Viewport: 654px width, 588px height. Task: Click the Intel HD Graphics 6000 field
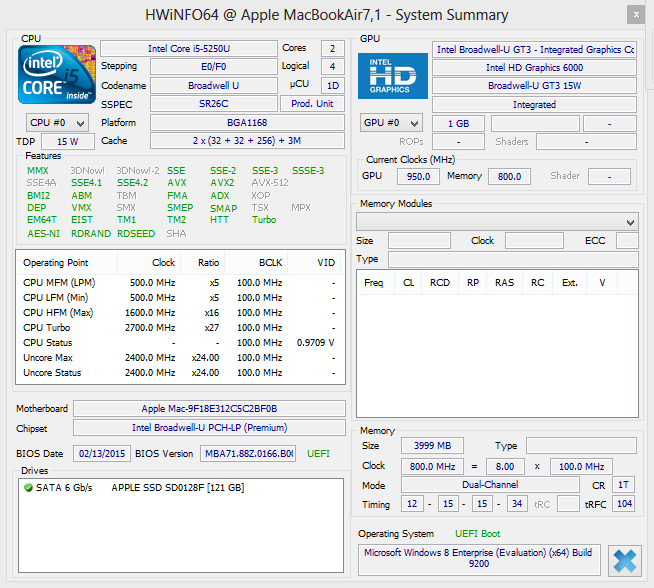tap(534, 67)
